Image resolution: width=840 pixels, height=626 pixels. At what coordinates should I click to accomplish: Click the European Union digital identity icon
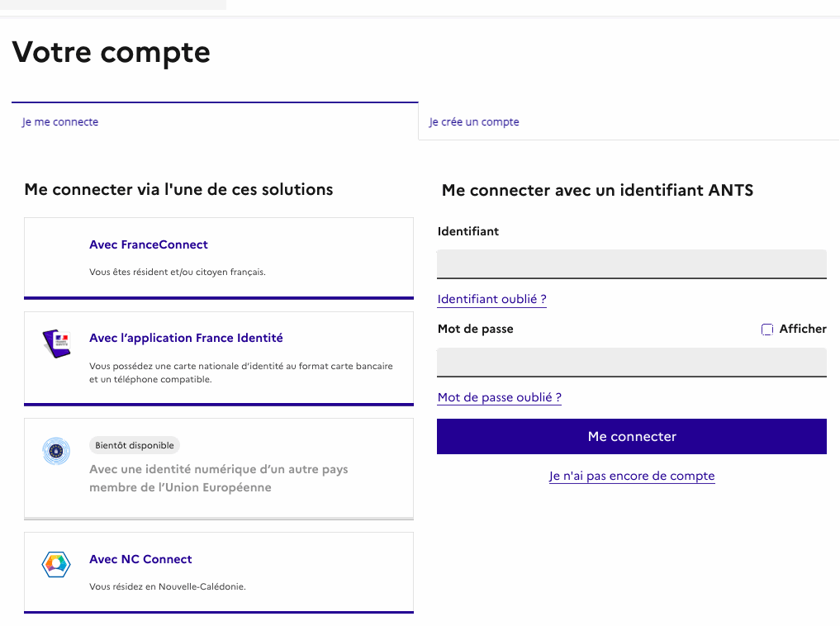coord(56,452)
